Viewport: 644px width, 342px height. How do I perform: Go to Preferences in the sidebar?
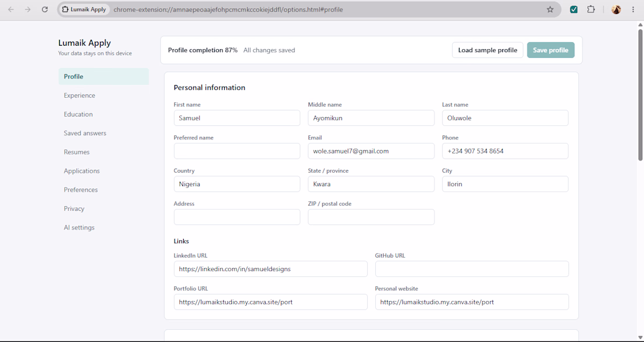pos(104,190)
